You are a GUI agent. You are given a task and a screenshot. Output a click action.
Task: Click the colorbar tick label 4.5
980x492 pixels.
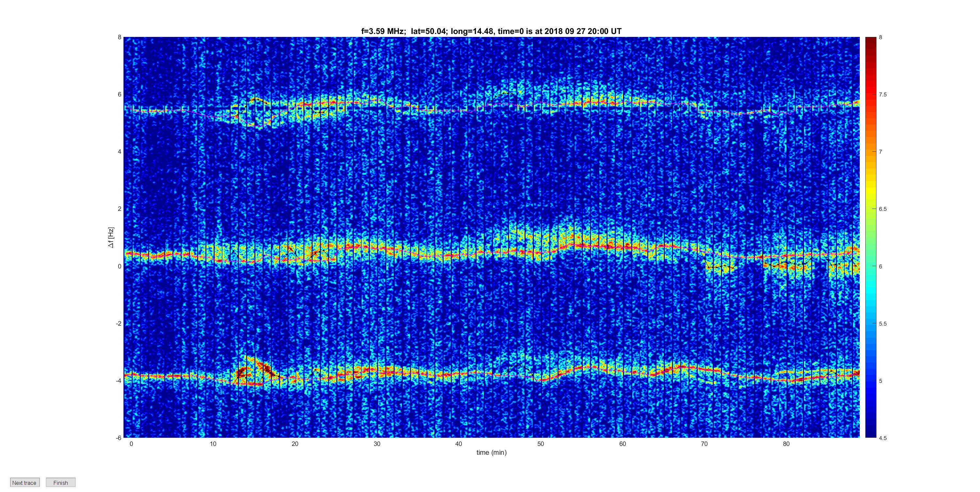coord(883,438)
